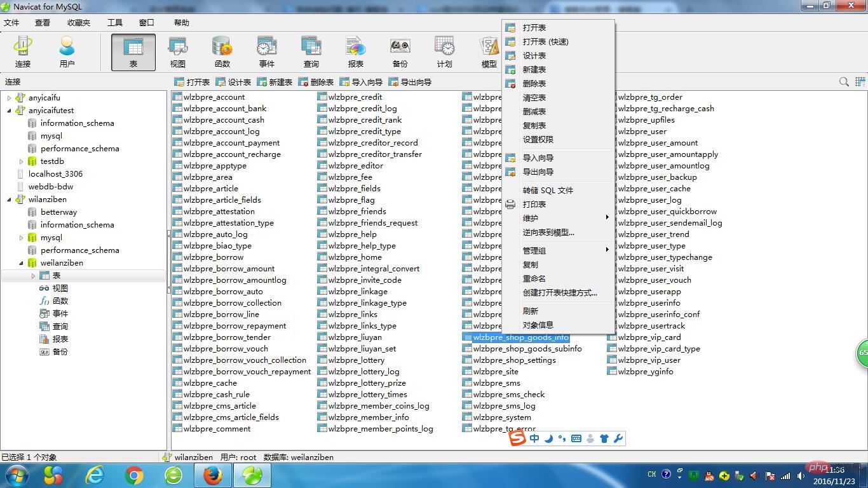Click 导入向导 button in object toolbar
Image resolution: width=868 pixels, height=488 pixels.
tap(361, 82)
